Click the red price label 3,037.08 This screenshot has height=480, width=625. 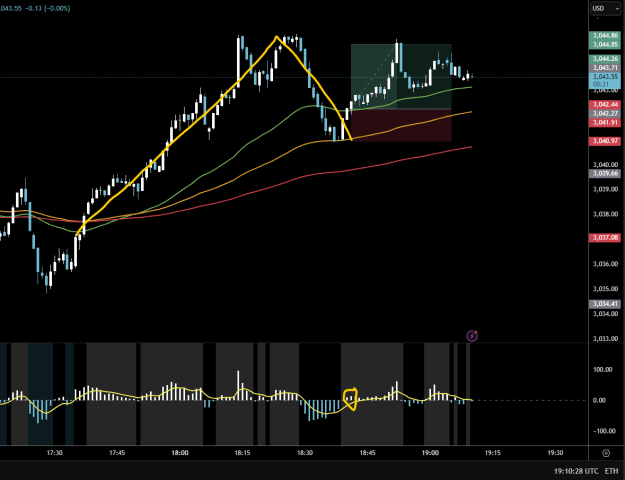point(605,238)
